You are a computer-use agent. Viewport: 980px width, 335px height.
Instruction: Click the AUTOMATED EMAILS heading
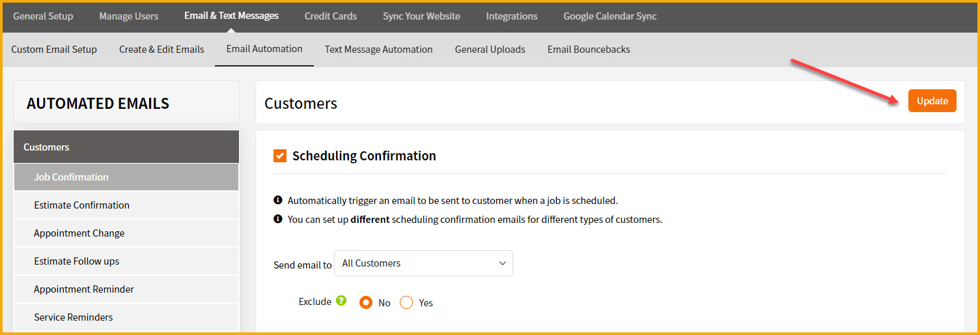(98, 103)
